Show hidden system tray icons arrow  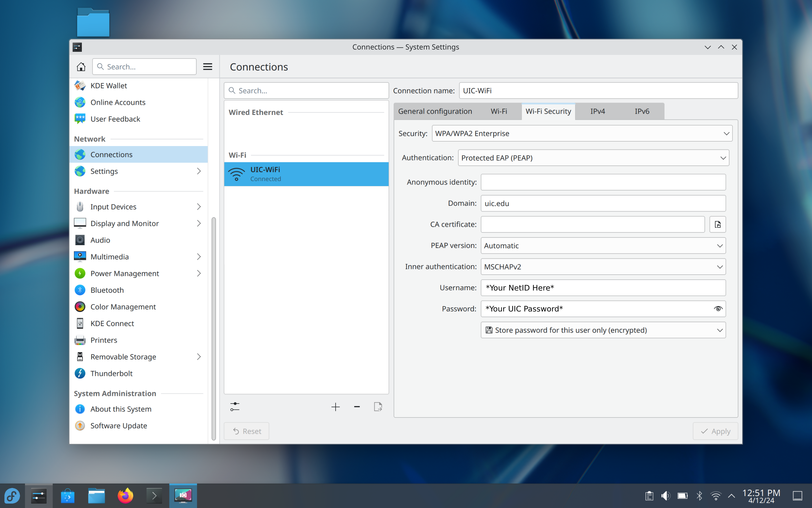tap(731, 496)
